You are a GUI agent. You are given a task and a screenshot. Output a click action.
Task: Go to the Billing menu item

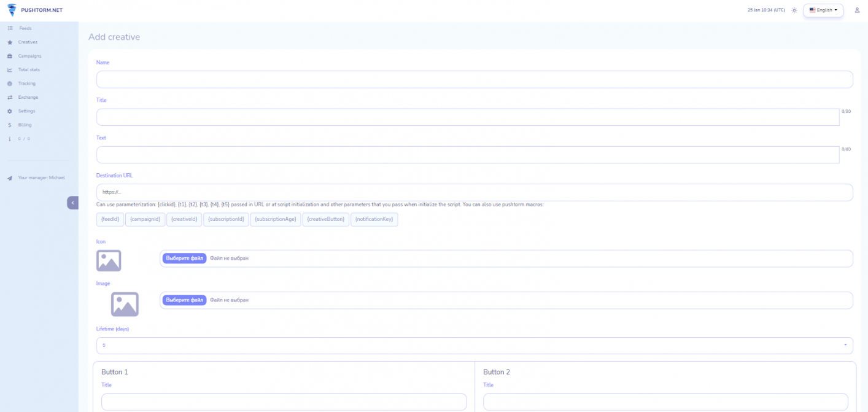pos(25,125)
